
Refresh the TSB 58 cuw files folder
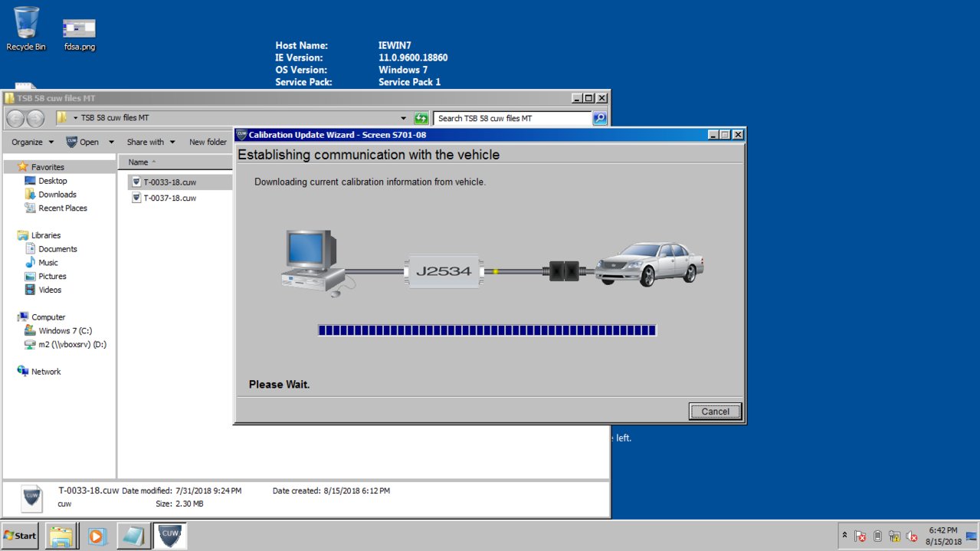[421, 119]
